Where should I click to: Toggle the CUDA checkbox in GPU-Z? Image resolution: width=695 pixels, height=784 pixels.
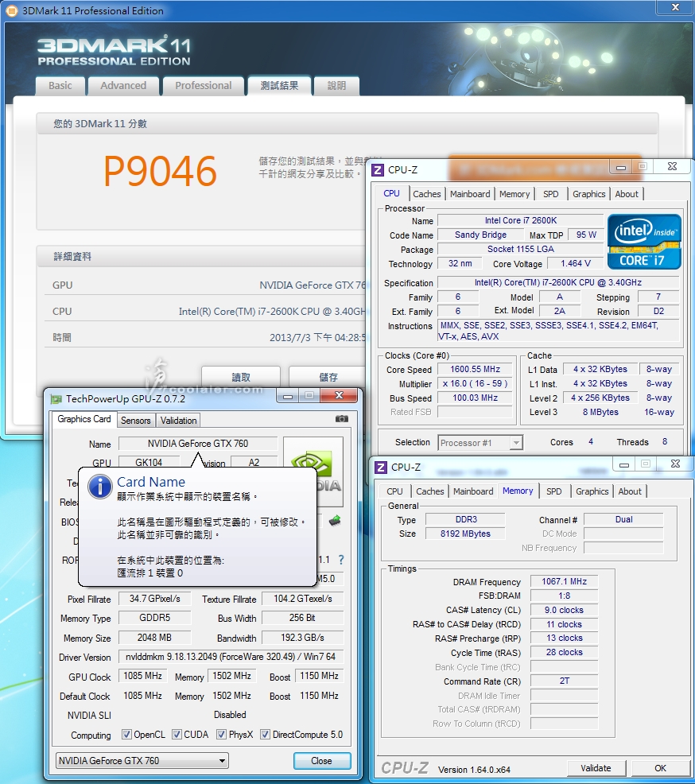click(x=177, y=735)
